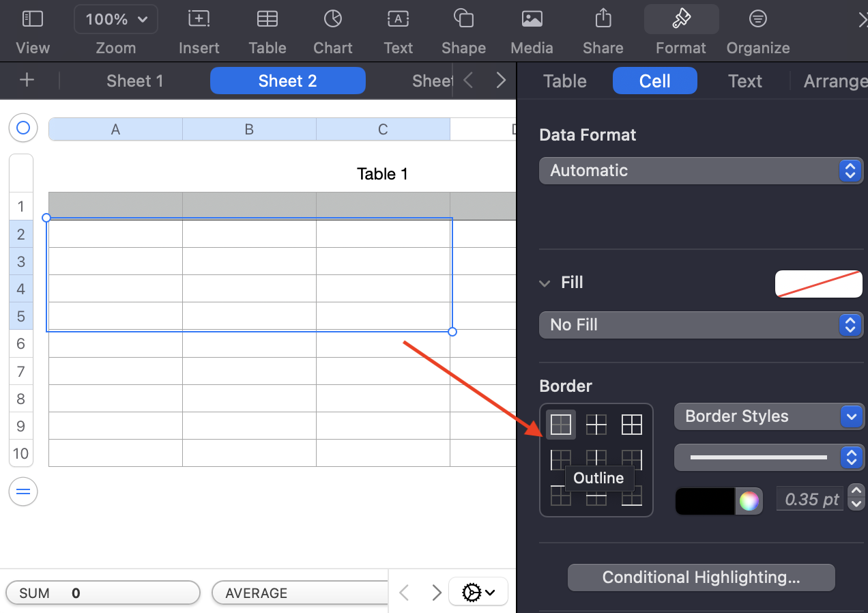Decrease border width with stepper down arrow

(856, 504)
